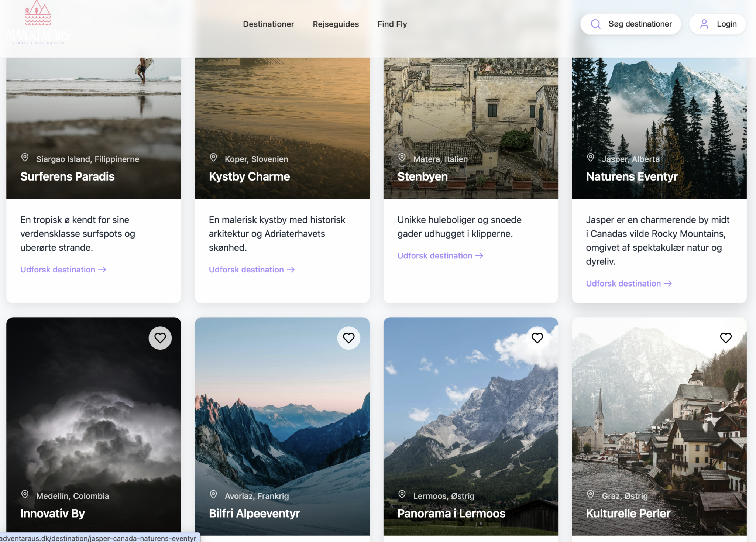The image size is (756, 542).
Task: Go to Find Fly page
Action: click(x=392, y=24)
